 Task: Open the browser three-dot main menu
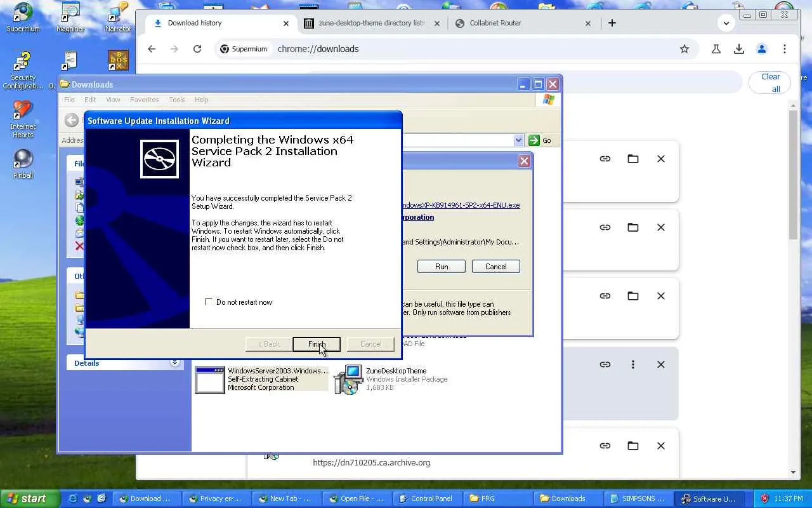(x=785, y=49)
